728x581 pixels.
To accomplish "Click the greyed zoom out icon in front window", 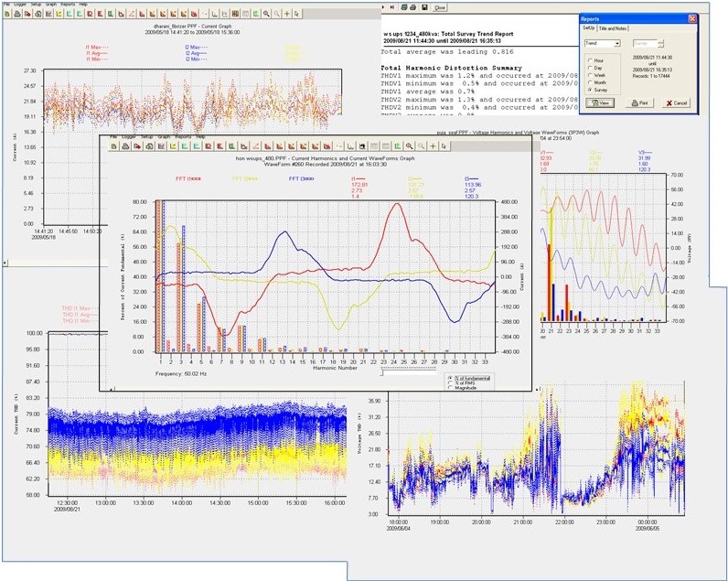I will pos(421,146).
